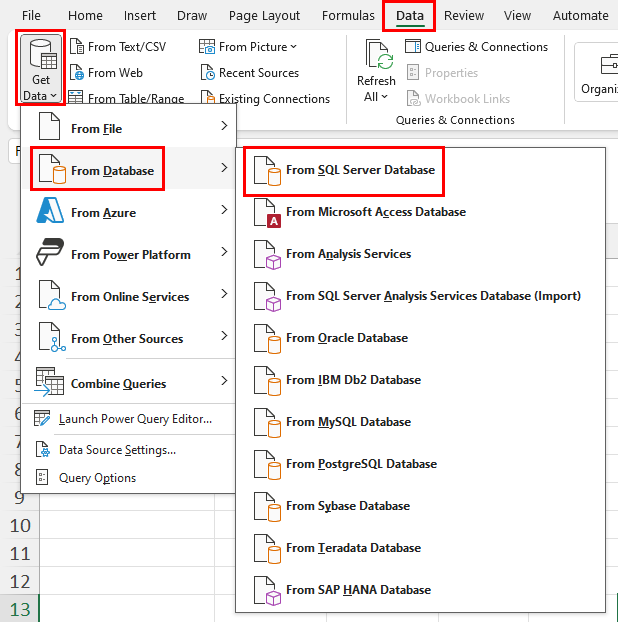
Task: Choose From MySQL Database
Action: 420,422
